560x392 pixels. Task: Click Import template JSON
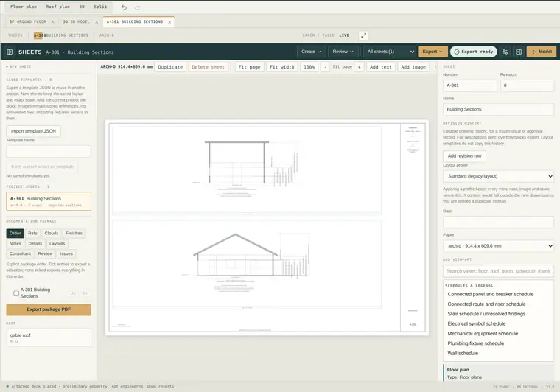point(33,131)
